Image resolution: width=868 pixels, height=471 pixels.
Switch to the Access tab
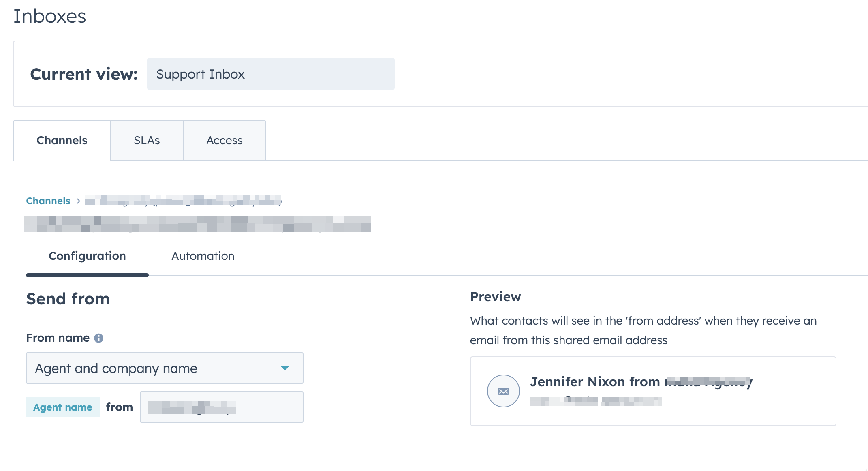coord(224,140)
